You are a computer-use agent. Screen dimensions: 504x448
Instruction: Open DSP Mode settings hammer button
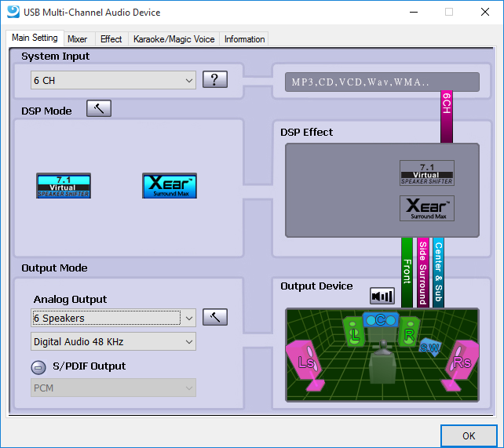[x=99, y=109]
